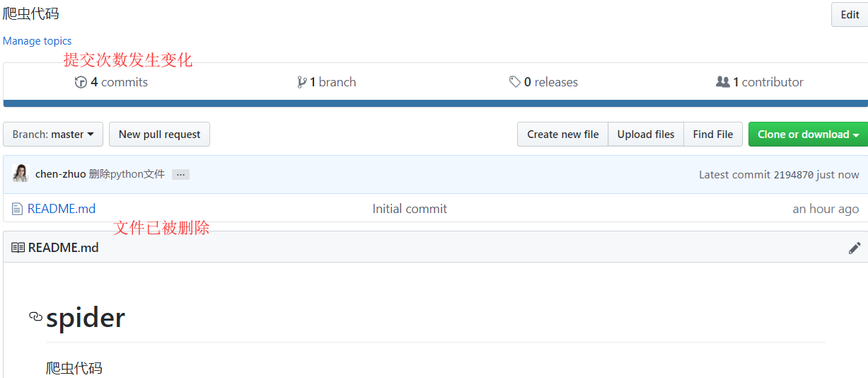Click the book icon in README header
The image size is (868, 378).
[x=18, y=248]
